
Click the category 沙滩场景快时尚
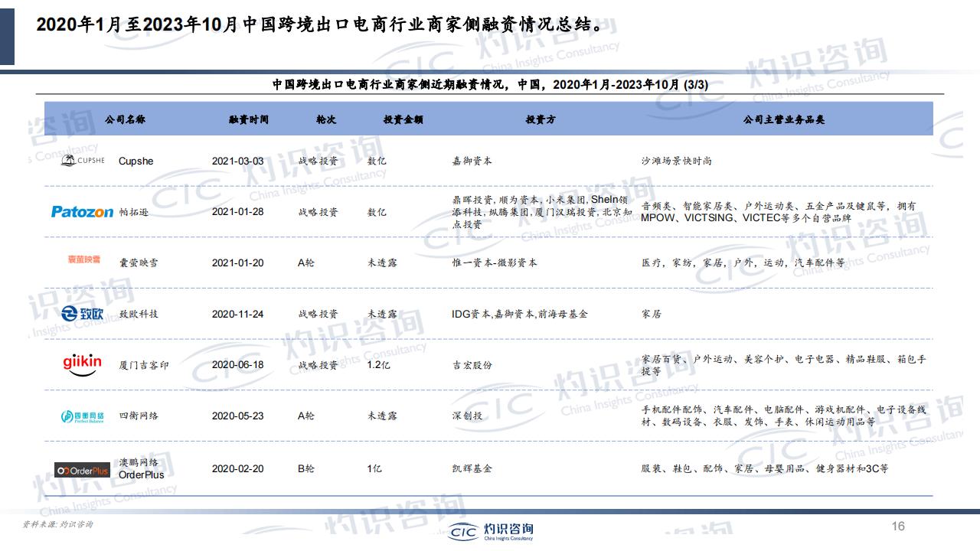tap(677, 161)
